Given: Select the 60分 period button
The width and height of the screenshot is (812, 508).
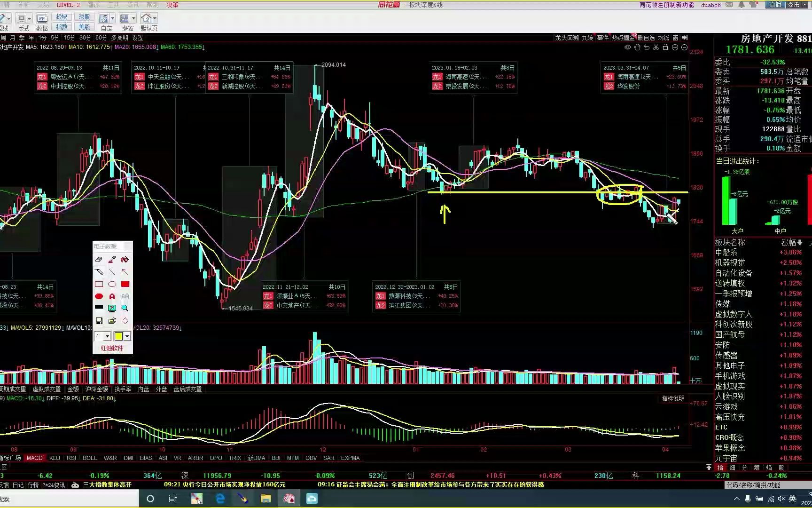Looking at the screenshot, I should tap(101, 38).
